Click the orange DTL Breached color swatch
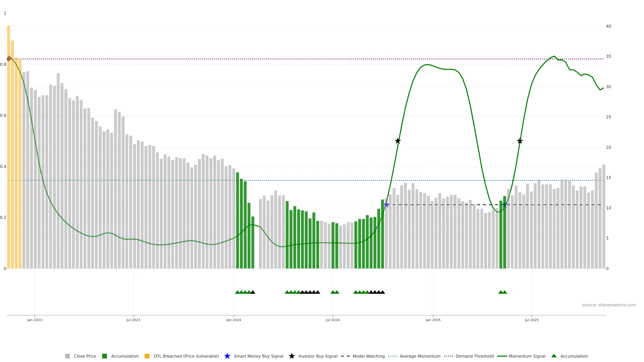Screen dimensions: 644x362 (x=147, y=356)
